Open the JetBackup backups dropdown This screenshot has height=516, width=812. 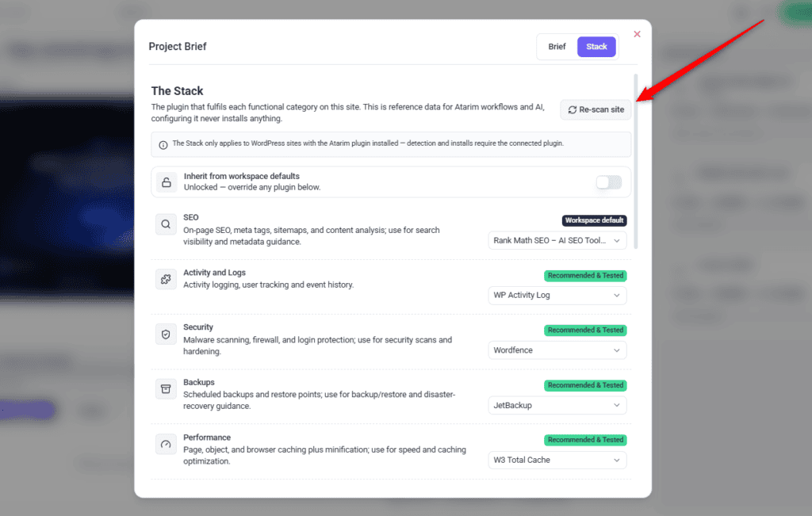coord(557,405)
